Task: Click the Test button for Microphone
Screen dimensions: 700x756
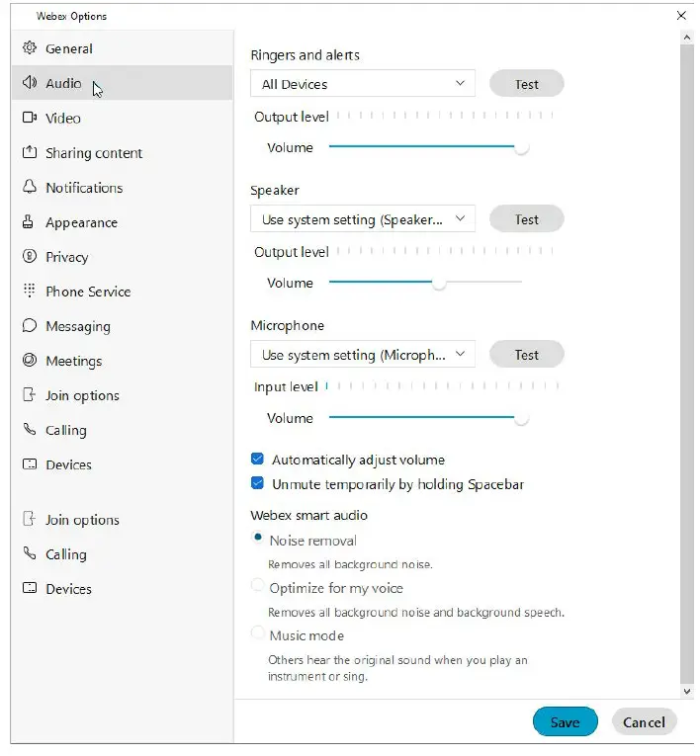Action: pos(526,355)
